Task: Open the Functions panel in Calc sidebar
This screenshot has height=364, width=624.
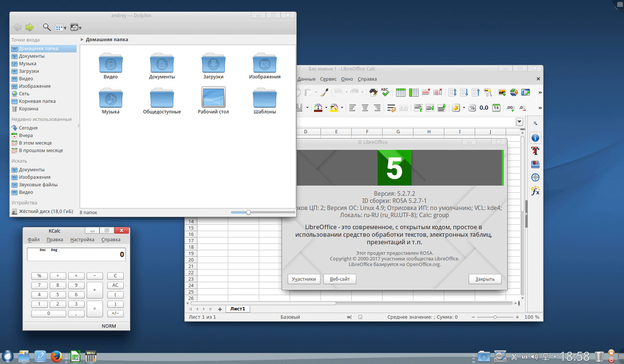Action: click(x=535, y=191)
